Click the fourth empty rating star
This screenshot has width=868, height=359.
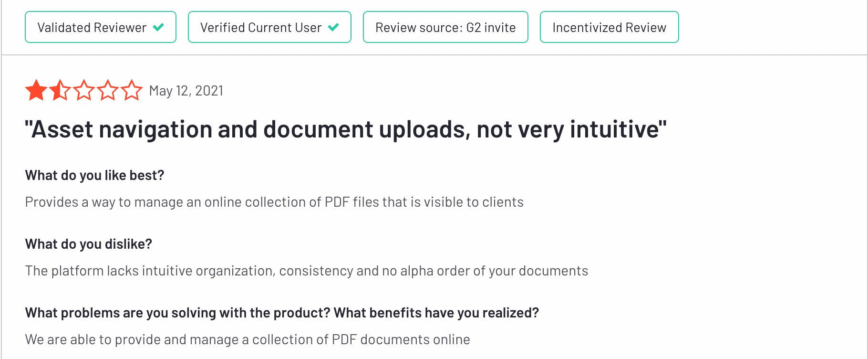point(108,90)
